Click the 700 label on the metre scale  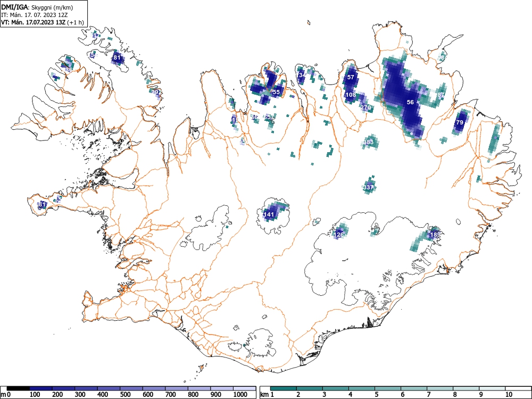click(x=171, y=395)
